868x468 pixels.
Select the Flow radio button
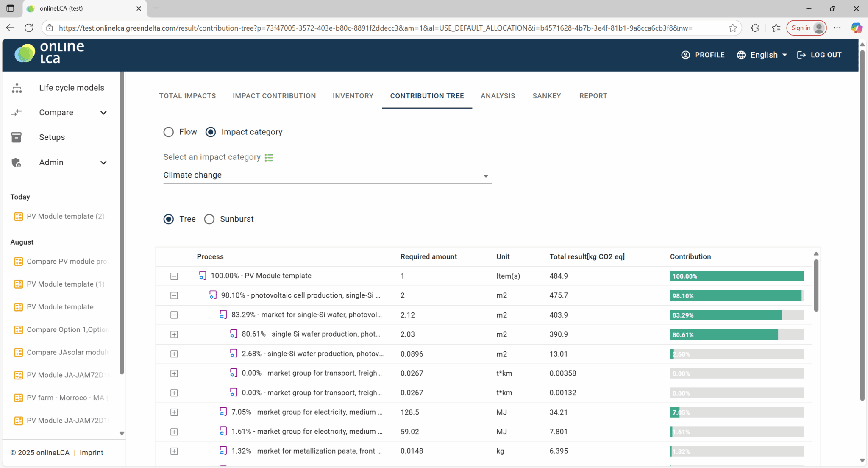point(169,132)
